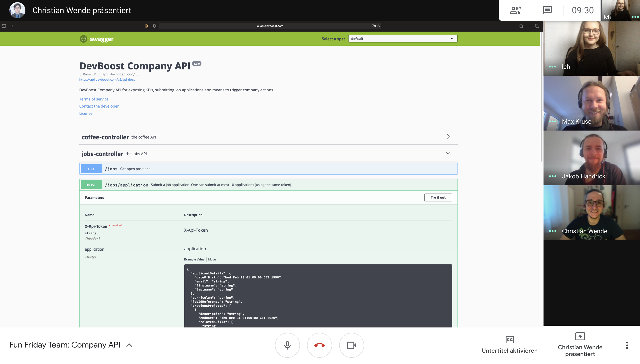Toggle the microphone mute button
The image size is (640, 364).
(287, 345)
